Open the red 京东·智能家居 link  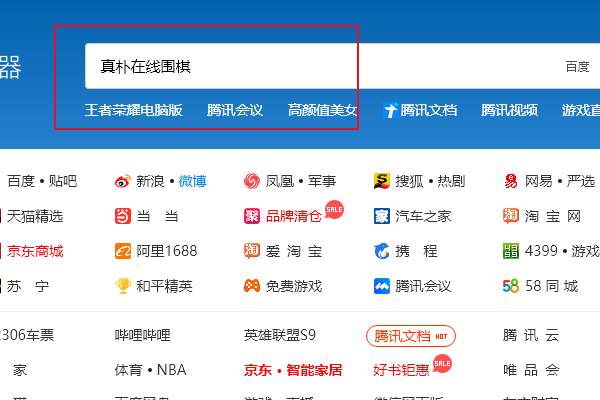pyautogui.click(x=293, y=370)
